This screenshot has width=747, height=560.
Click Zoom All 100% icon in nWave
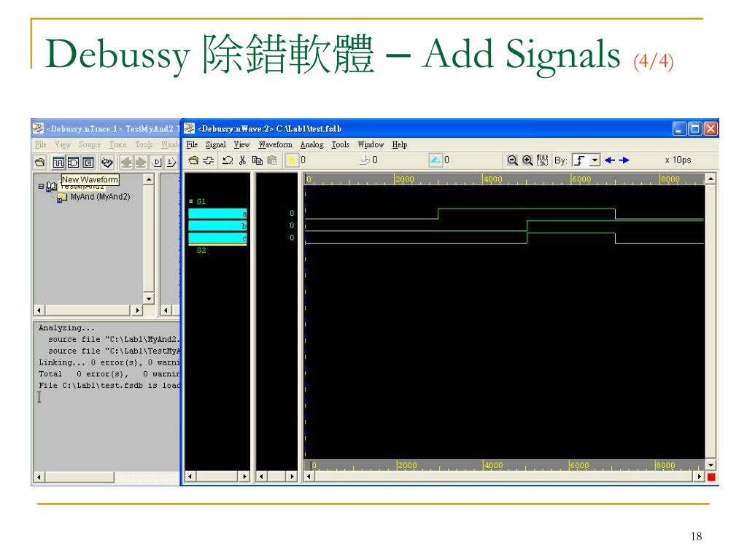click(x=542, y=160)
